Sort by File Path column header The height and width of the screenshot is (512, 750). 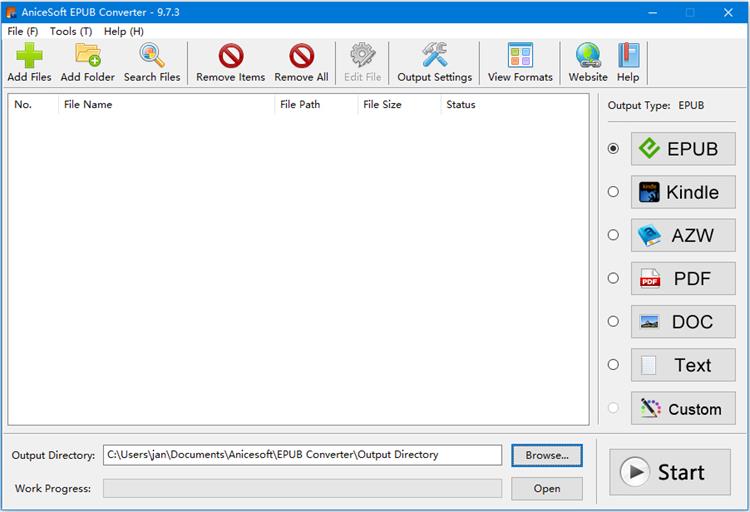point(316,104)
